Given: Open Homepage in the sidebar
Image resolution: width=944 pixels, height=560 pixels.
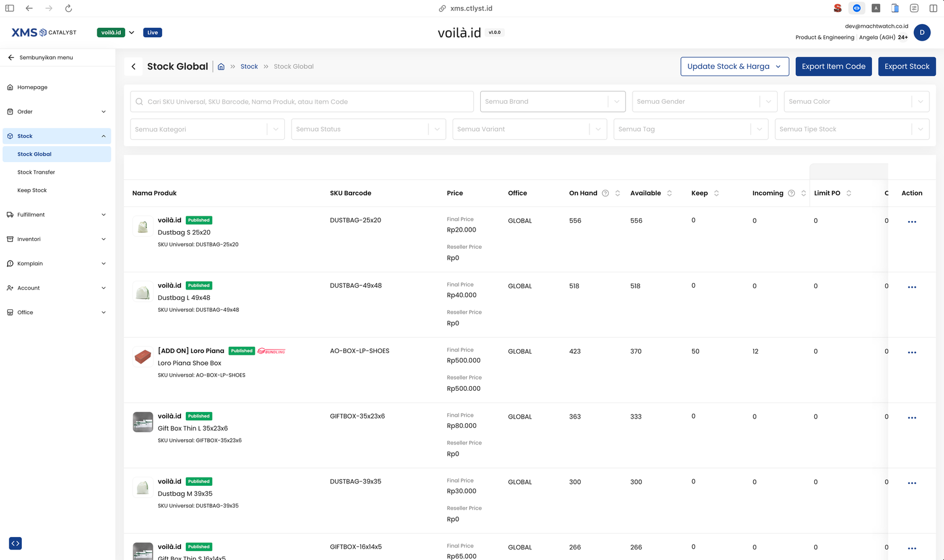Looking at the screenshot, I should click(x=57, y=87).
